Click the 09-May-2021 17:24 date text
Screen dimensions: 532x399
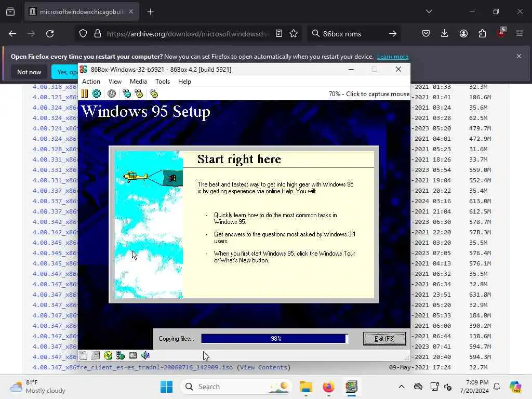point(420,367)
